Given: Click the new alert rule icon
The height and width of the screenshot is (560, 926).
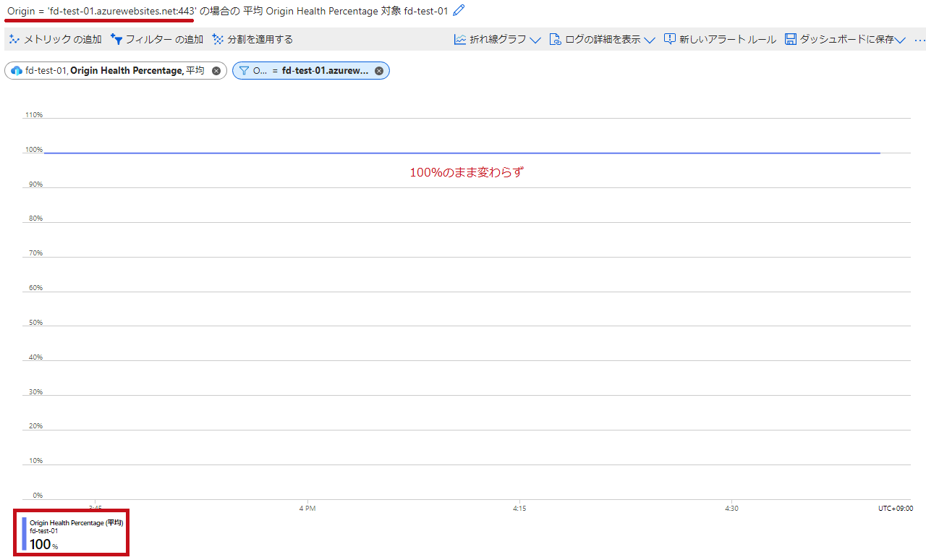Looking at the screenshot, I should (670, 39).
